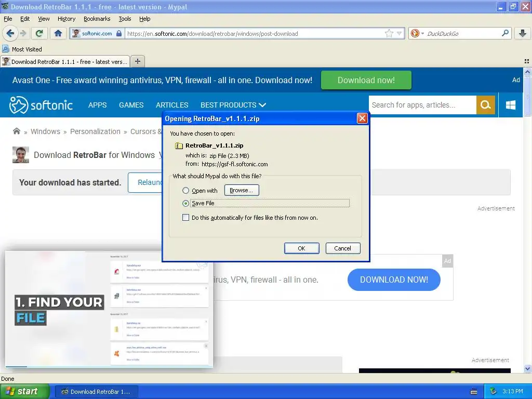Click the Browse... button

[x=241, y=190]
